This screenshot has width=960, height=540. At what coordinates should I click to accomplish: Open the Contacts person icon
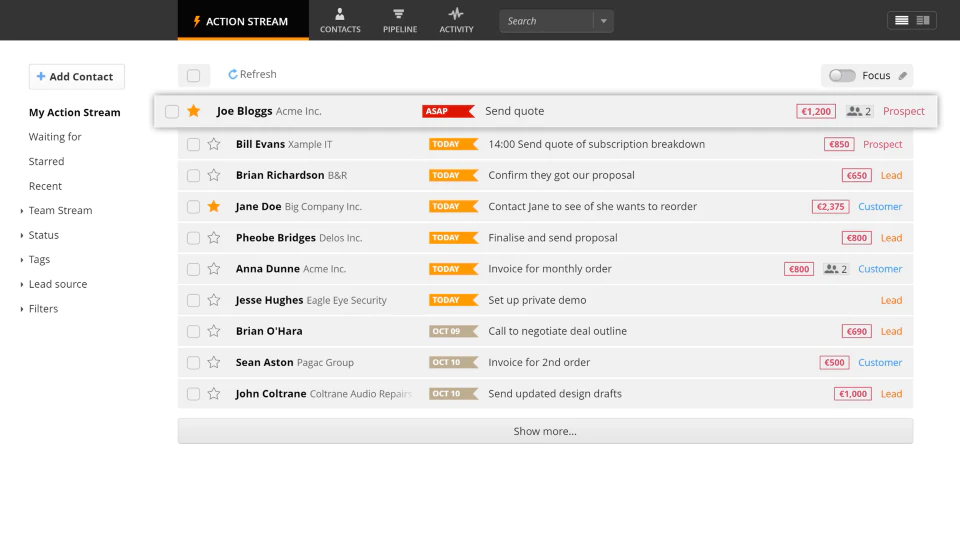click(340, 14)
